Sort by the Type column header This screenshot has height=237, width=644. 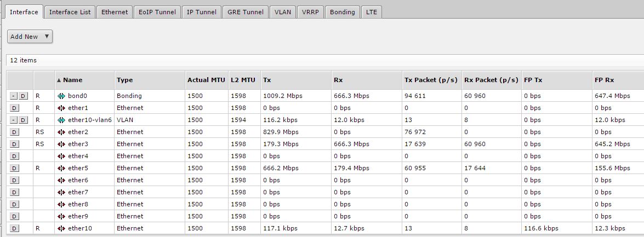[124, 80]
